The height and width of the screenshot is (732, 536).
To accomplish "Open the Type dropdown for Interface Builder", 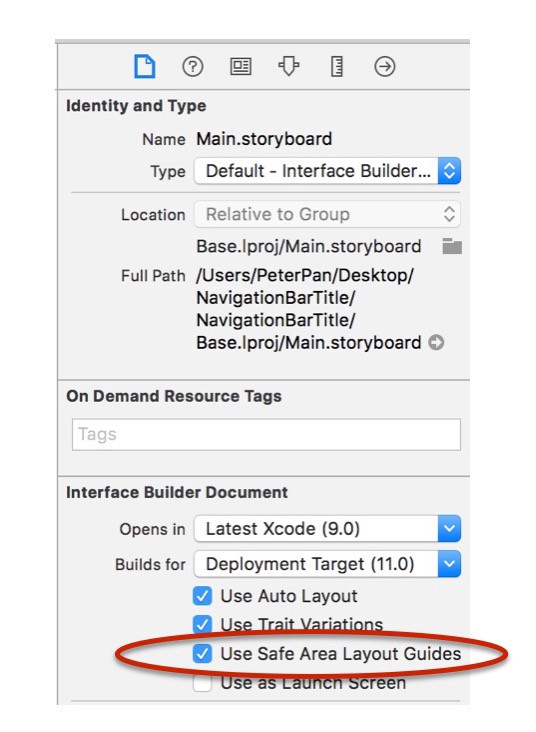I will pyautogui.click(x=328, y=171).
